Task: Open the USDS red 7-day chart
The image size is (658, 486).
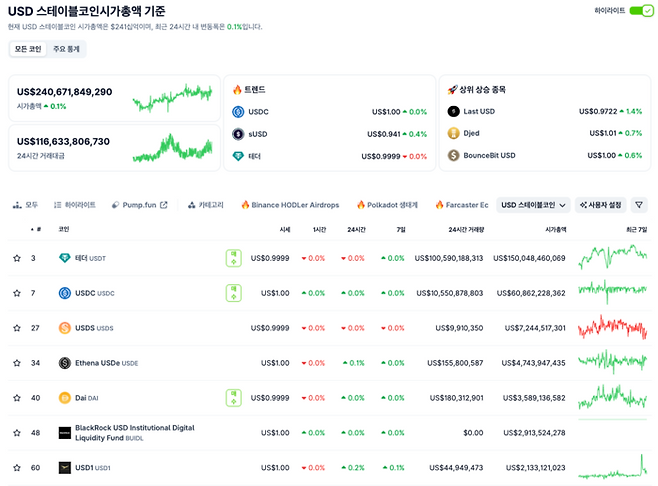Action: pyautogui.click(x=612, y=327)
